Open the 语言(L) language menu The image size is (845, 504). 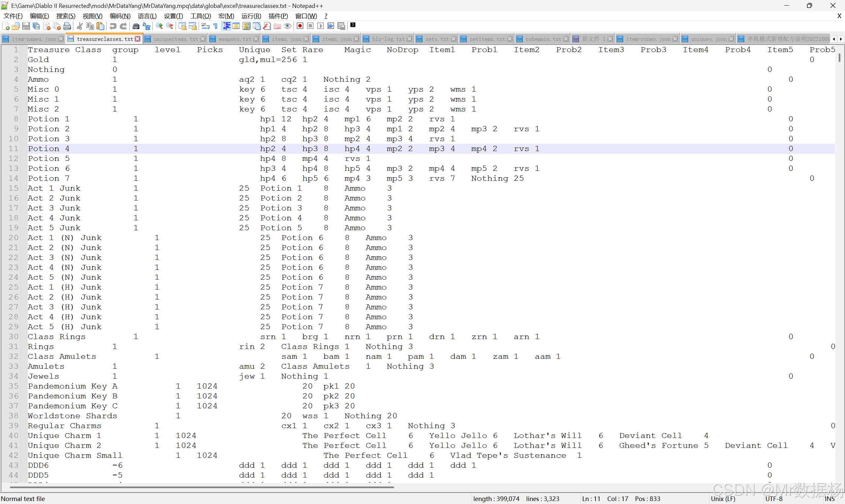(147, 16)
